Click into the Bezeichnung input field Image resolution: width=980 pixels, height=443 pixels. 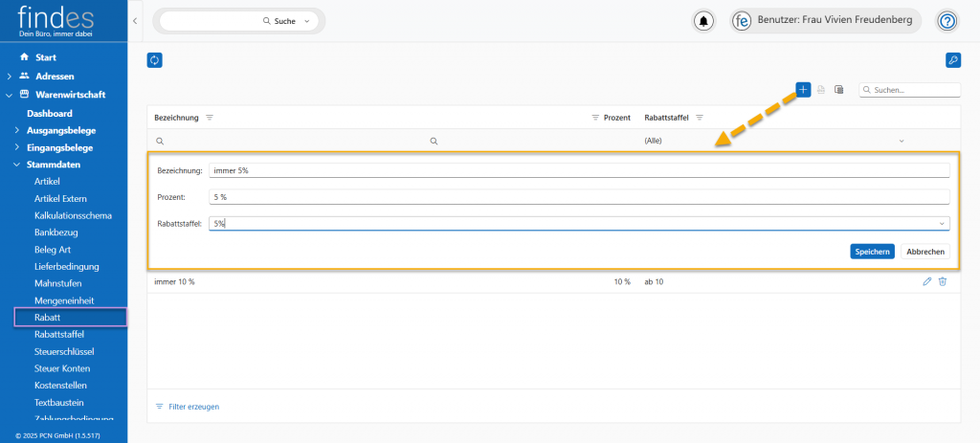click(579, 170)
